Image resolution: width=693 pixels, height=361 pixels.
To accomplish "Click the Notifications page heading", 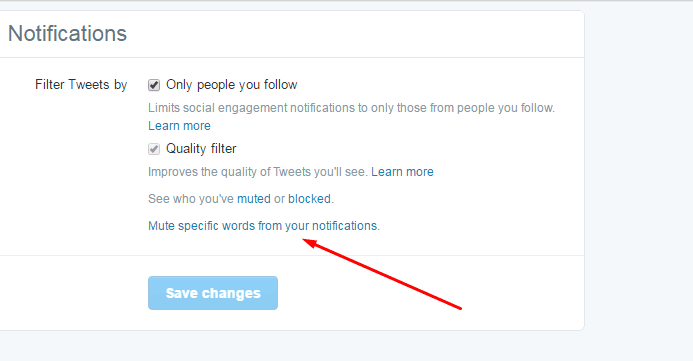I will click(x=68, y=34).
